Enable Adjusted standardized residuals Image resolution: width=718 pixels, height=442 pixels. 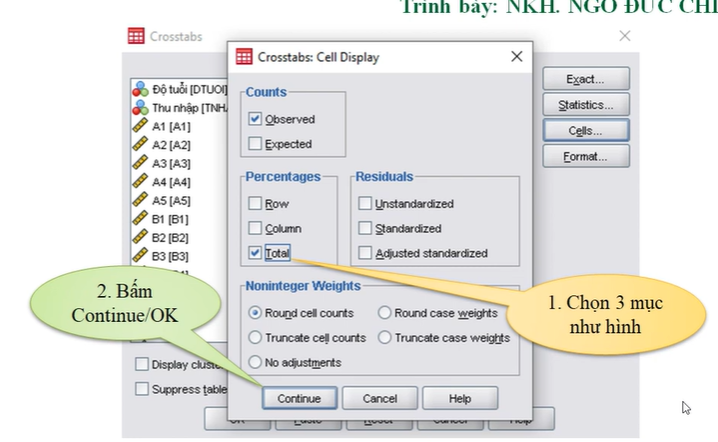tap(365, 253)
